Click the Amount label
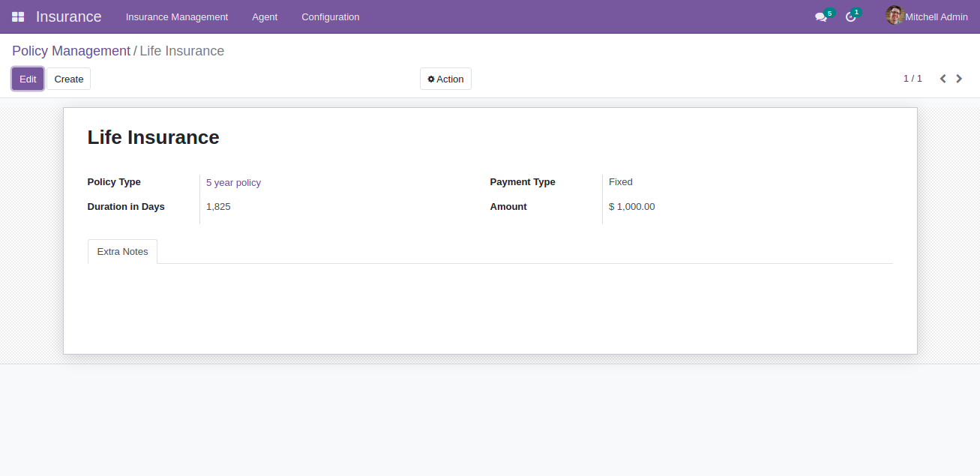 (508, 207)
